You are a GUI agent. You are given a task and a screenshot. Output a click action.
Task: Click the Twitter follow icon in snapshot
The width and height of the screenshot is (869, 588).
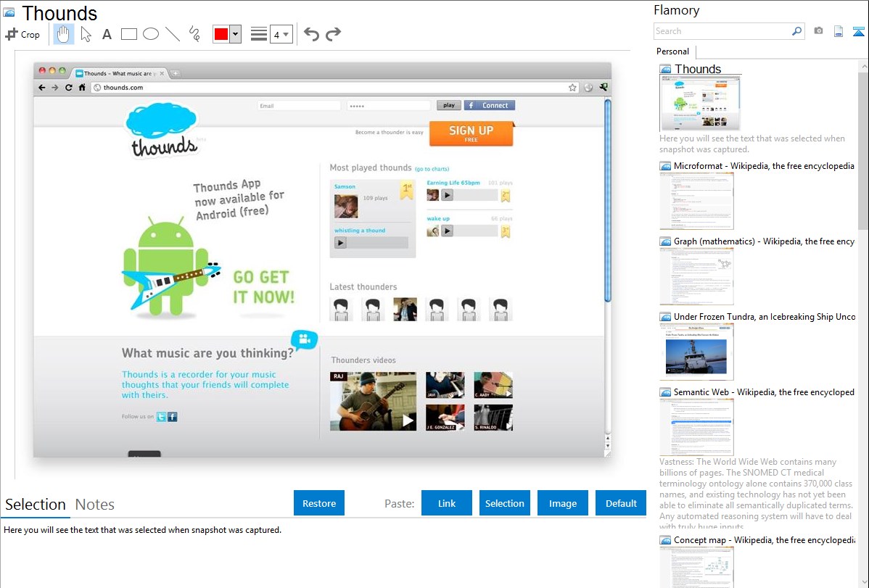pos(161,417)
